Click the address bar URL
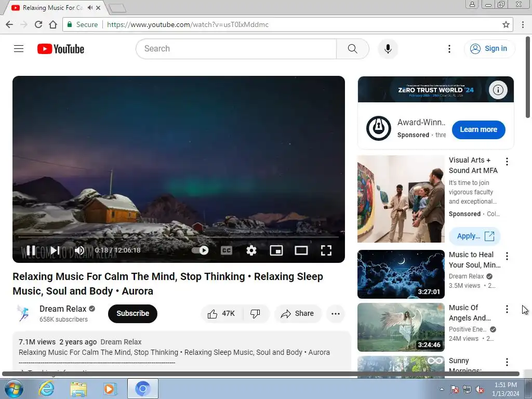 188,24
